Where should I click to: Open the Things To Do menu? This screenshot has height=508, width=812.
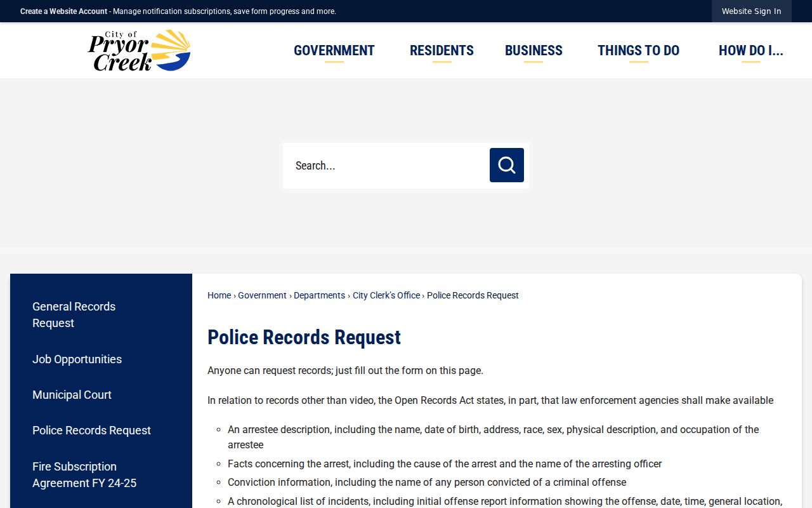[638, 51]
